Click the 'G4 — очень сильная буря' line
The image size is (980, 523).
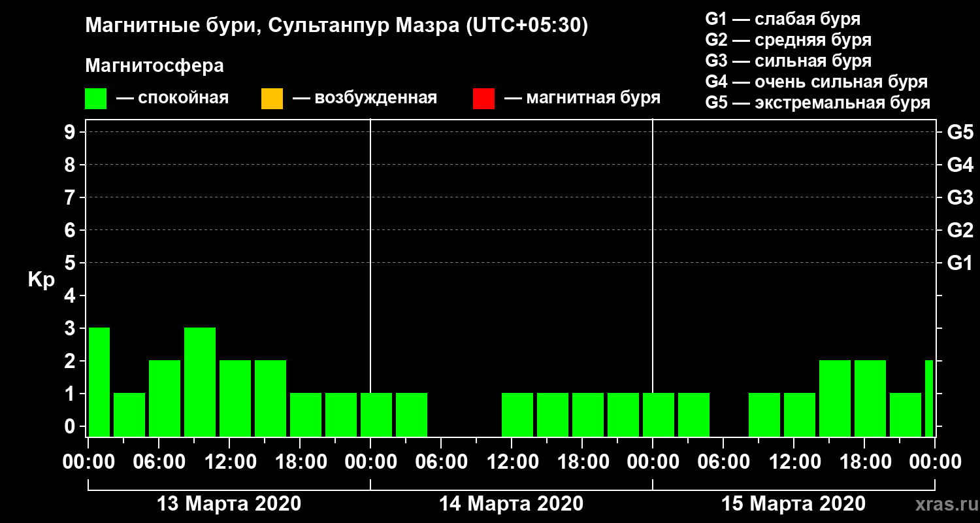(817, 82)
